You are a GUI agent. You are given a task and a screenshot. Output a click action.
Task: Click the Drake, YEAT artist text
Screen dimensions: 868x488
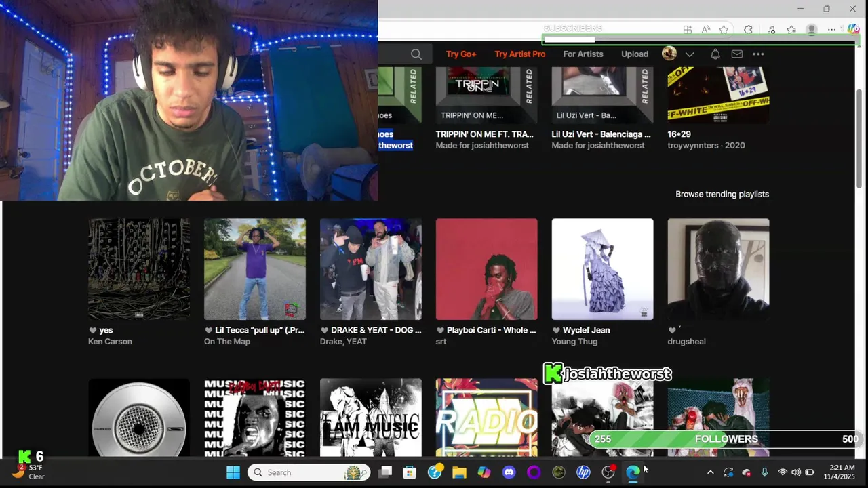point(343,342)
